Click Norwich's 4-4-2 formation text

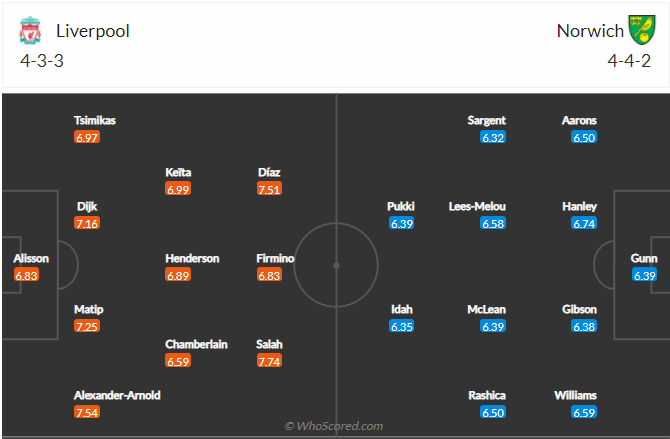pyautogui.click(x=629, y=60)
